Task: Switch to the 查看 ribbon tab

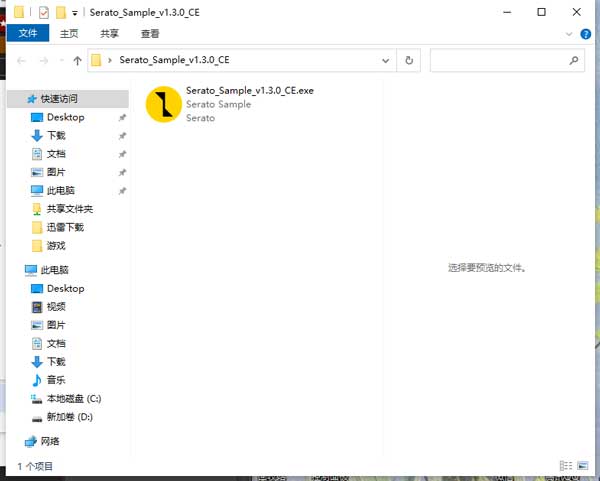Action: click(x=150, y=34)
